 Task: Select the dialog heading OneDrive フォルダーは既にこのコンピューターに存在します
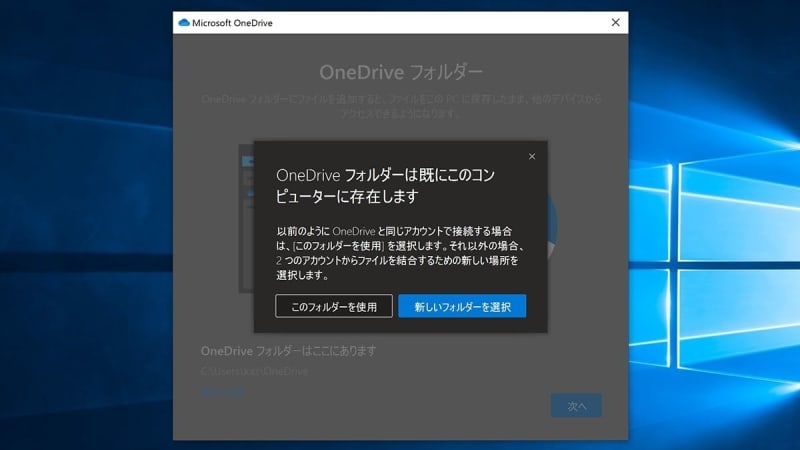click(x=385, y=186)
